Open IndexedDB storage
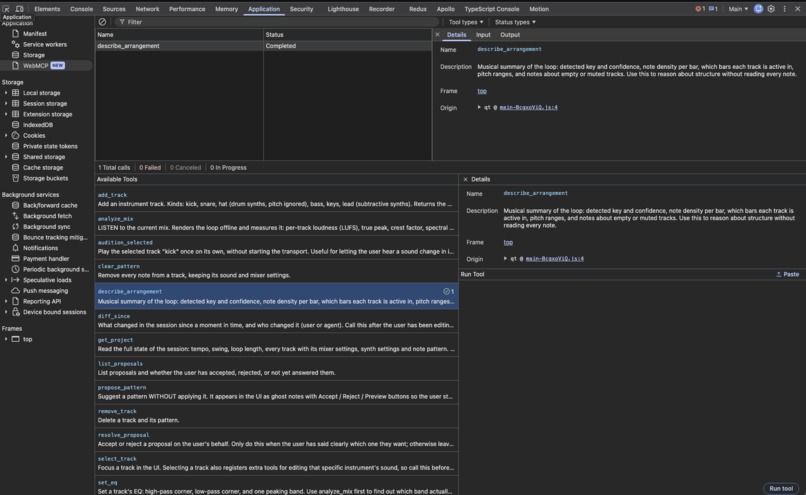The height and width of the screenshot is (495, 806). tap(38, 125)
